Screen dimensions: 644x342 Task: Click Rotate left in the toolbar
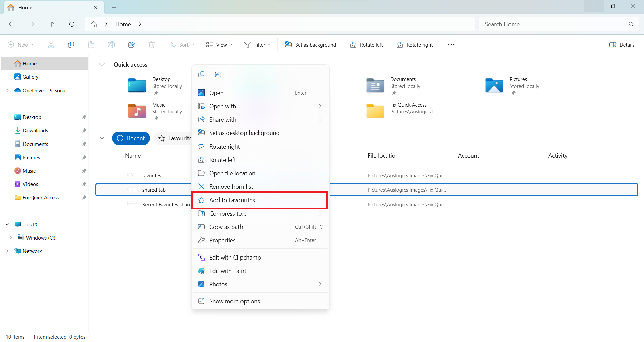pos(366,45)
